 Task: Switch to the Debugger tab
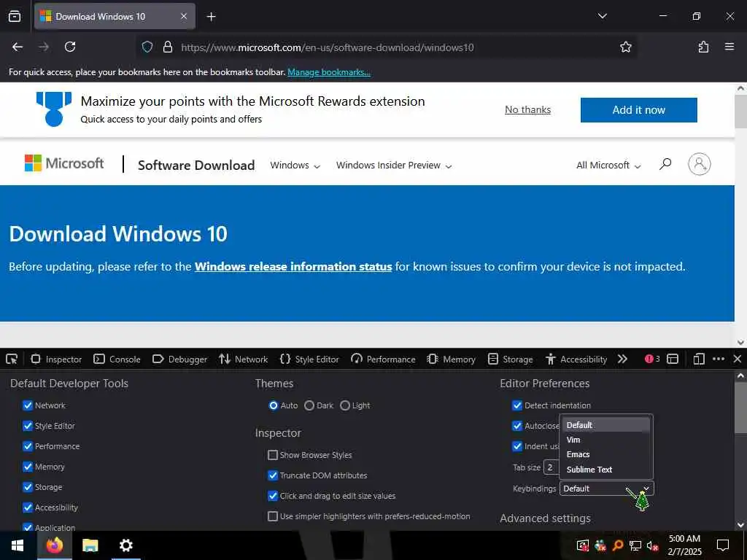click(x=179, y=359)
